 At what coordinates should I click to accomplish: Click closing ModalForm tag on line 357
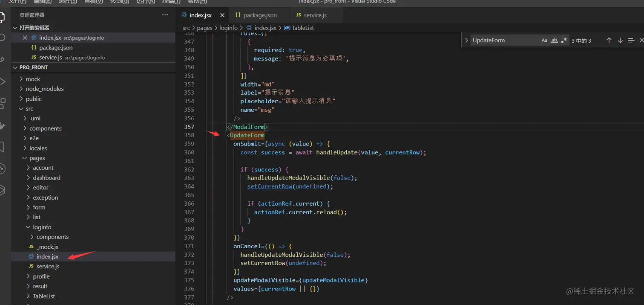click(x=247, y=127)
